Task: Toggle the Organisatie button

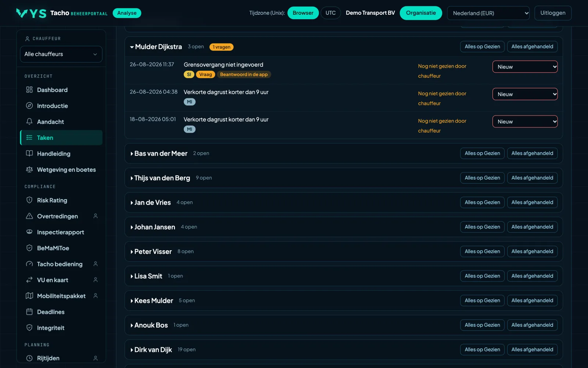Action: click(421, 13)
